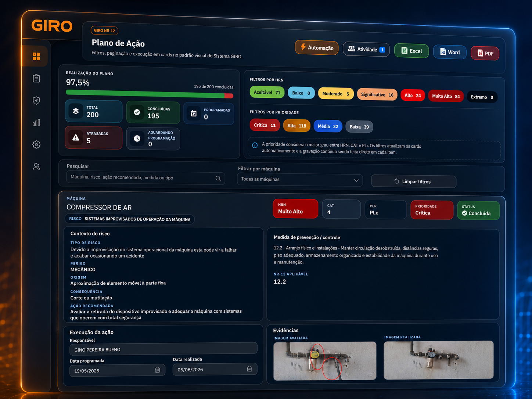Click the Plano de Ação heading
Screen dimensions: 532x399
118,43
